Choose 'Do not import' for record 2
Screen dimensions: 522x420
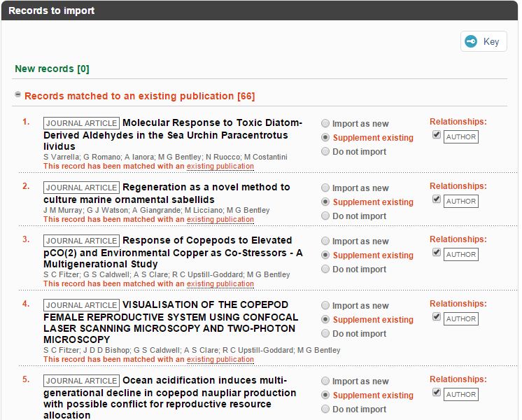coord(325,216)
